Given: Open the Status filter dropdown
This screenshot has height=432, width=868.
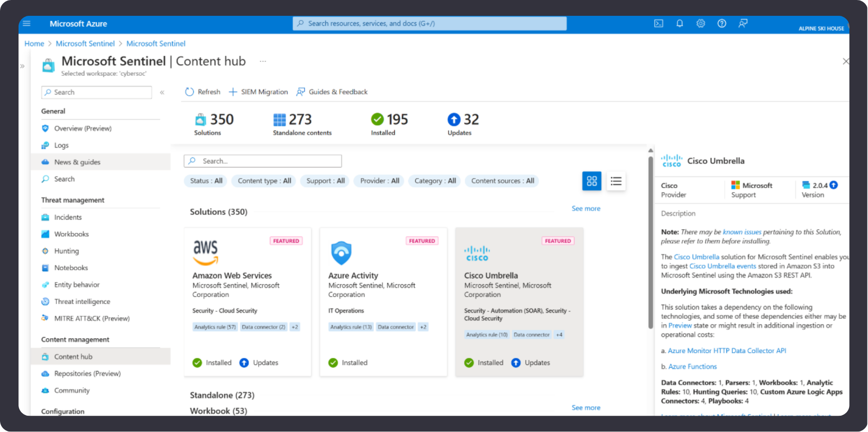Looking at the screenshot, I should [206, 181].
